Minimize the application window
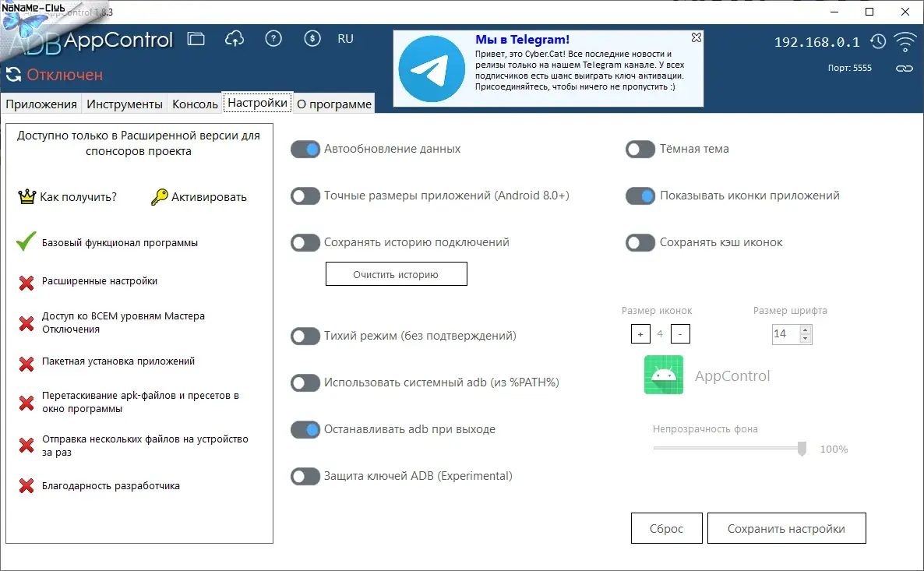 pyautogui.click(x=834, y=12)
